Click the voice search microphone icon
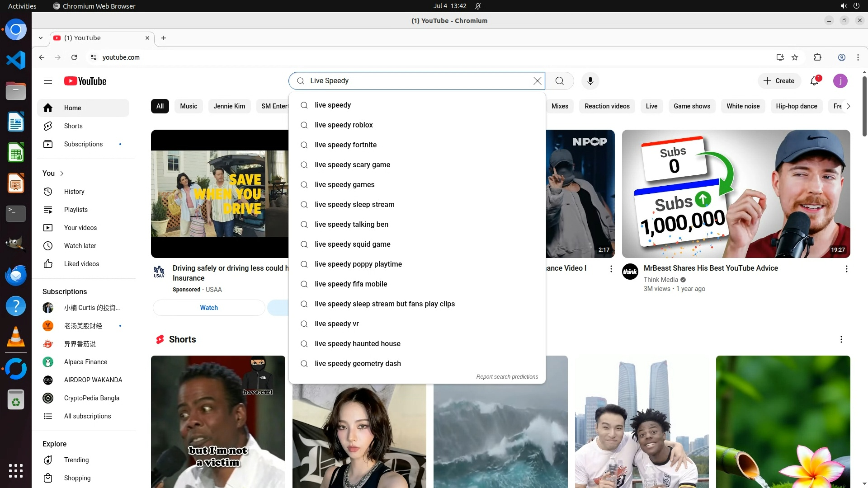 coord(590,81)
